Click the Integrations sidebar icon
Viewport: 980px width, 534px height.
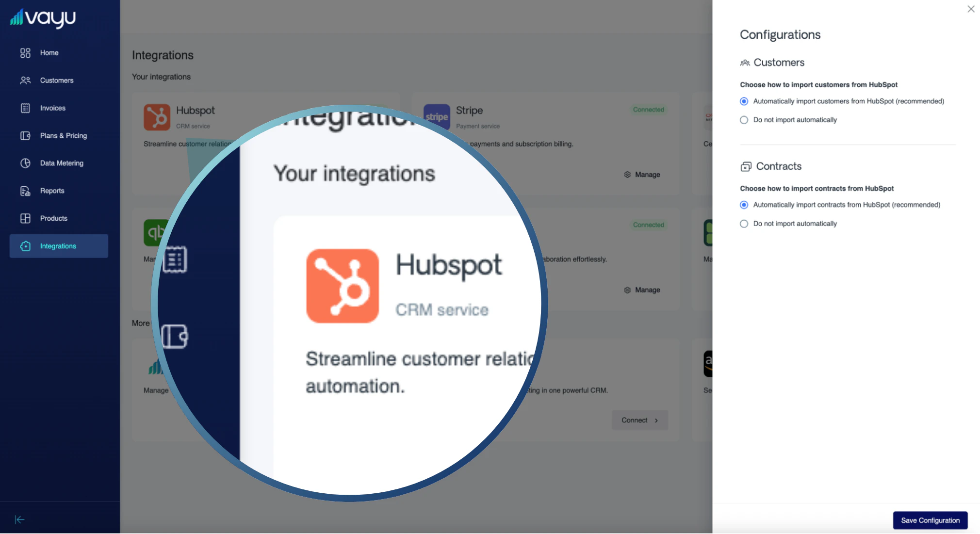pyautogui.click(x=25, y=246)
